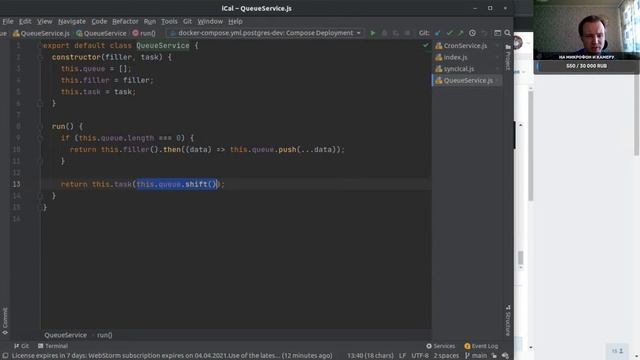
Task: Change the LF line separator
Action: pos(402,356)
